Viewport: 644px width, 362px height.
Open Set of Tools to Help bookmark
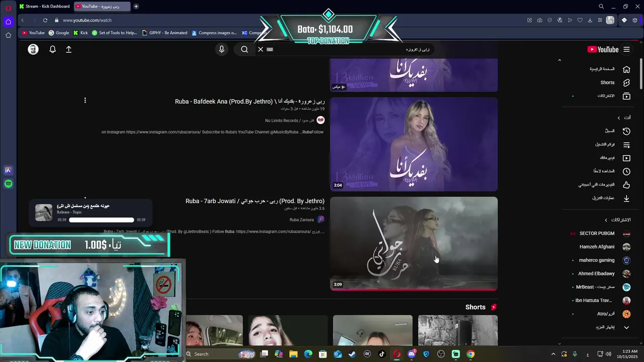(x=114, y=33)
